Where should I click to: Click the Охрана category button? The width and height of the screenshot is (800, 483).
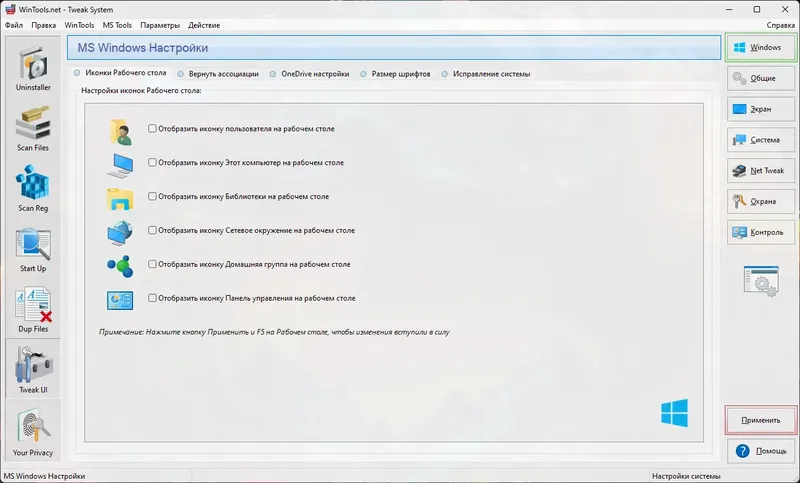point(761,201)
